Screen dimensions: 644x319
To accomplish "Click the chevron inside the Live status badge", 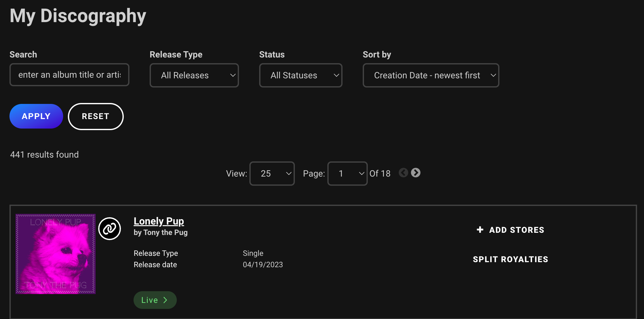I will coord(165,300).
